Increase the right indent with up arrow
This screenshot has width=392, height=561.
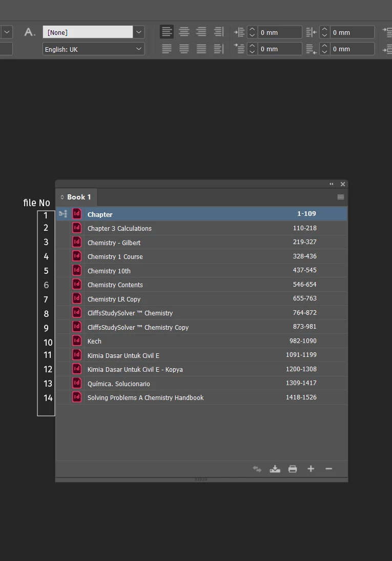pyautogui.click(x=324, y=29)
